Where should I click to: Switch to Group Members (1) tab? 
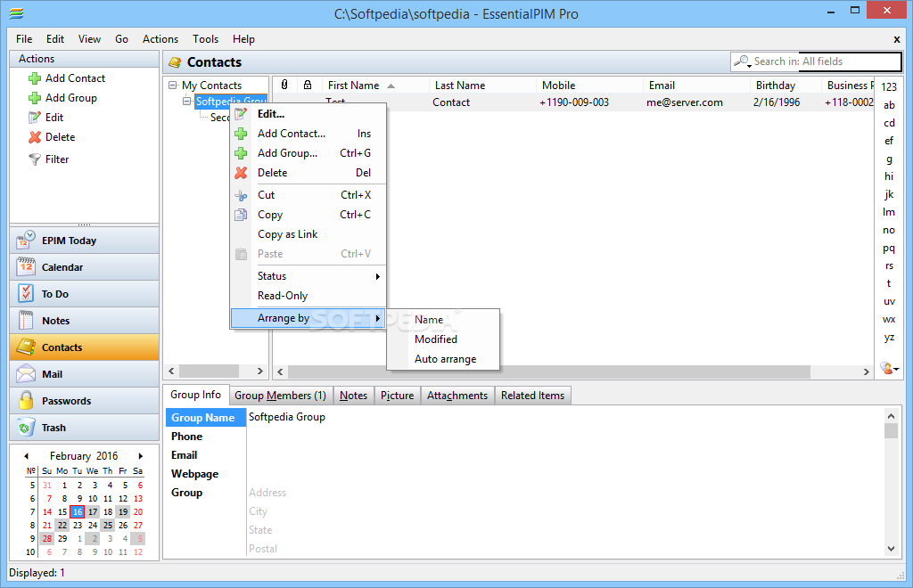click(281, 396)
